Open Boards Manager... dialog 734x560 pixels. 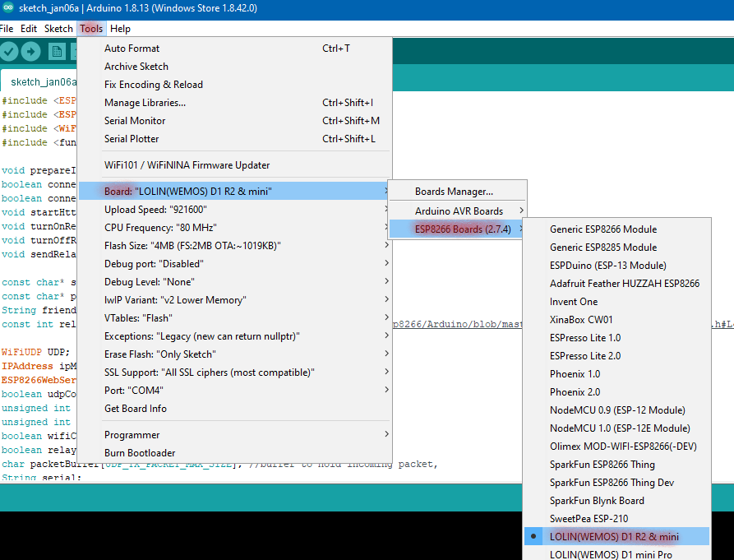click(457, 192)
